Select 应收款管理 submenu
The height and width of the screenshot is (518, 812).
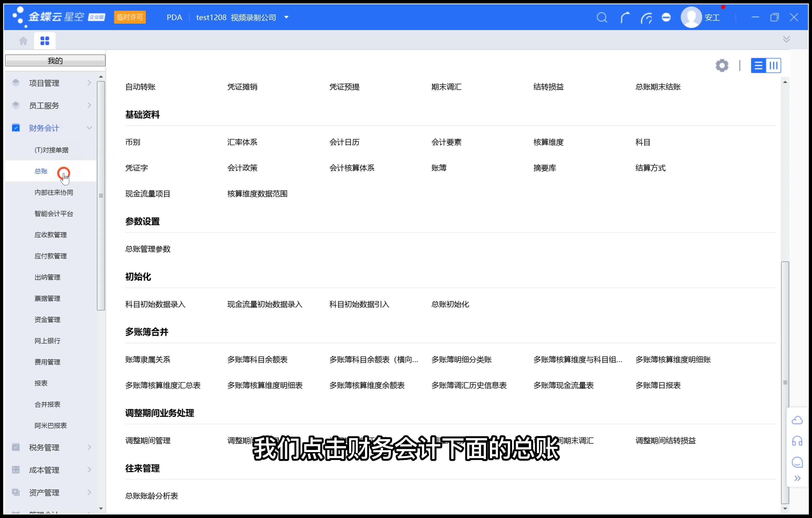point(51,235)
